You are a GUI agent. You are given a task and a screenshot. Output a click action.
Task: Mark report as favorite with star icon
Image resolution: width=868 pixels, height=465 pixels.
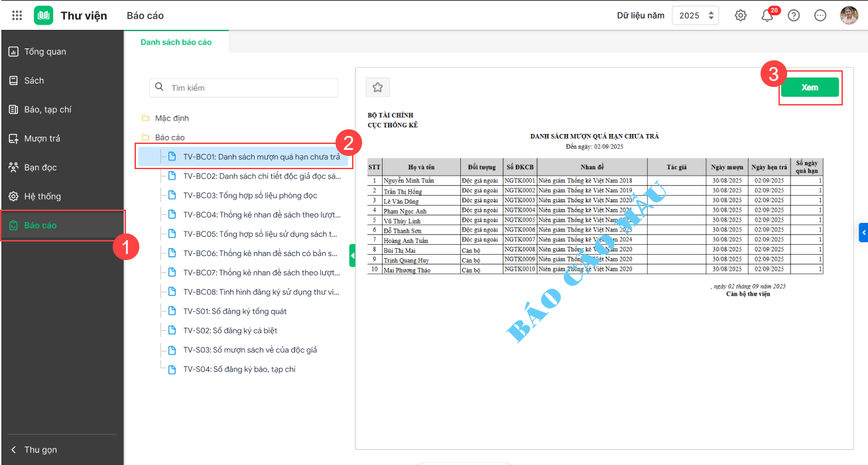378,87
